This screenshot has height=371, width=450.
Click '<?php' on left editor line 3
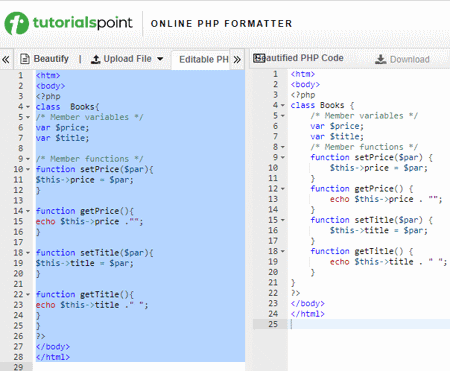(x=48, y=96)
